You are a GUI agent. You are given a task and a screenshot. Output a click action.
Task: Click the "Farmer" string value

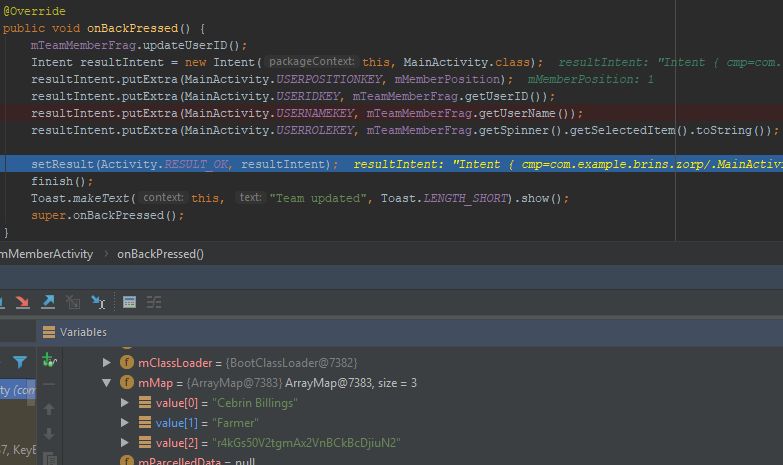(235, 423)
